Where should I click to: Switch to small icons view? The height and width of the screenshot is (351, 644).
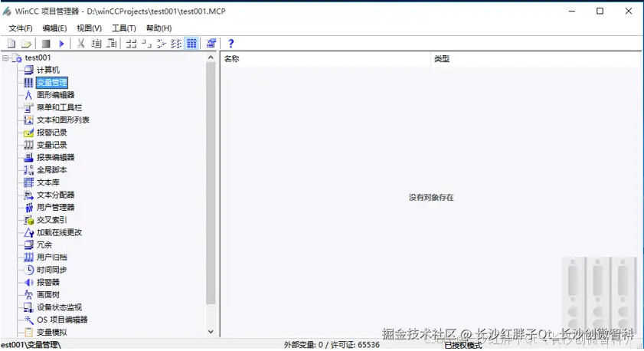point(146,43)
